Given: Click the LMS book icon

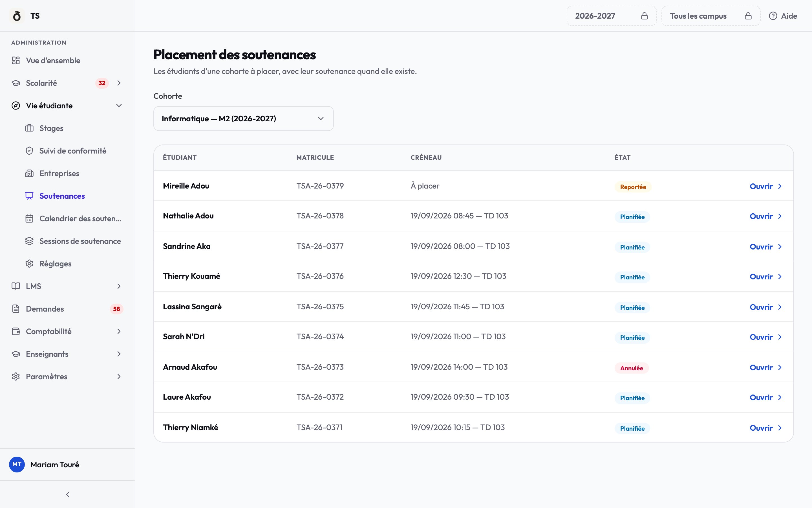Looking at the screenshot, I should click(16, 286).
